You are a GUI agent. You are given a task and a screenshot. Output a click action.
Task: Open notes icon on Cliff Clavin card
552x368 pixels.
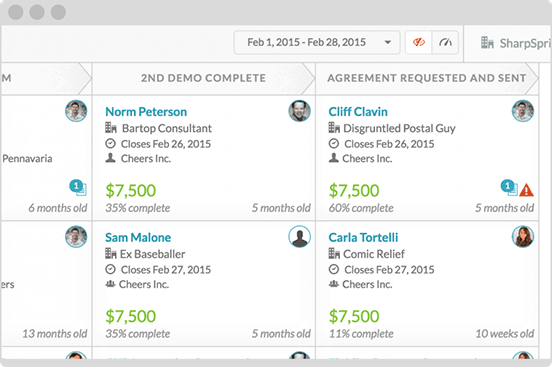coord(509,187)
